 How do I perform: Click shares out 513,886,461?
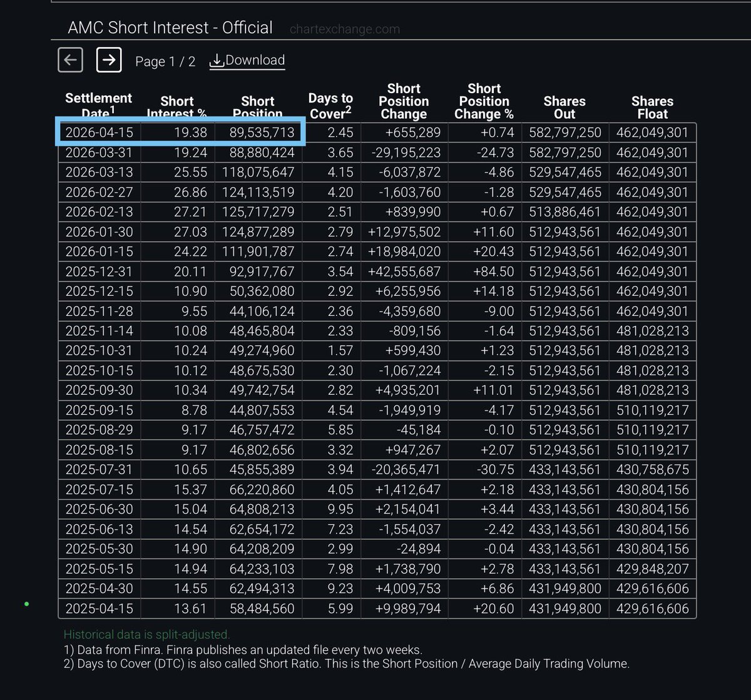click(x=565, y=212)
